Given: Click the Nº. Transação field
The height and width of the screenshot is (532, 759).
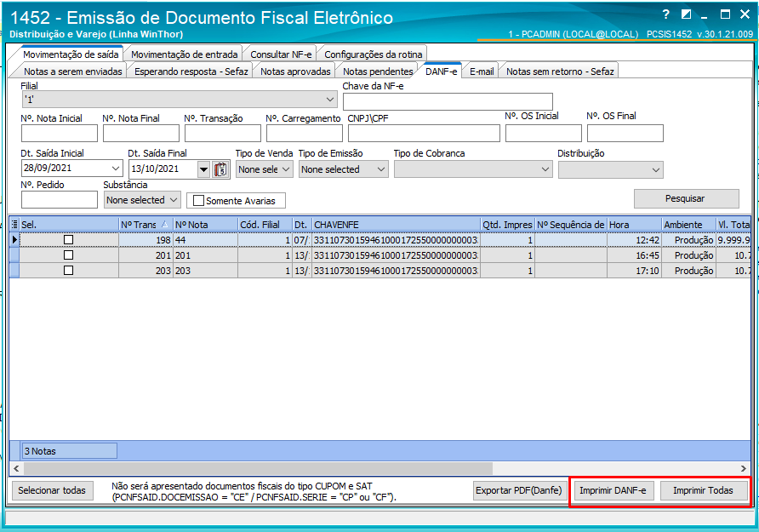Looking at the screenshot, I should coord(223,133).
